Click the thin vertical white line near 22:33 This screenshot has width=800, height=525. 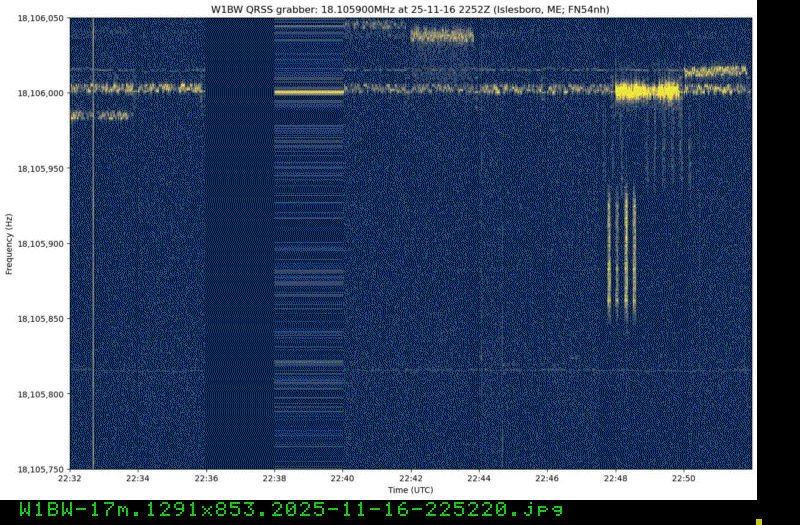tap(93, 250)
